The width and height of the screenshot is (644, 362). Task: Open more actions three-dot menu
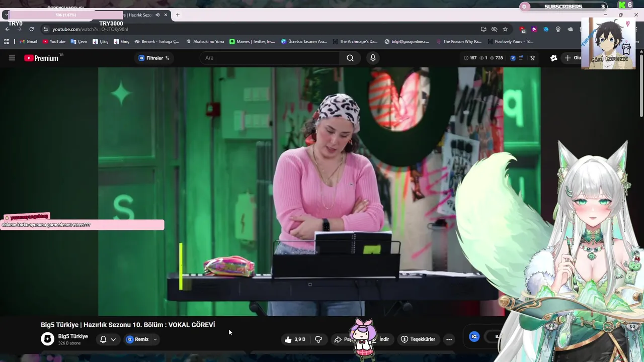449,339
